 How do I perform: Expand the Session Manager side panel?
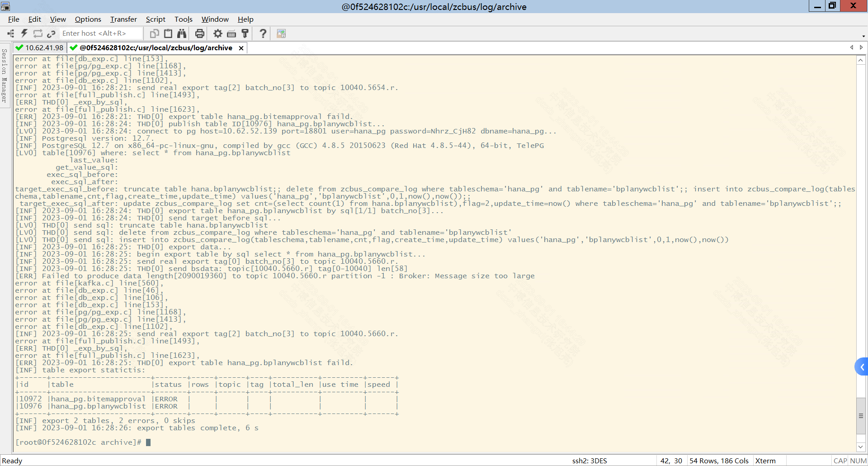[x=5, y=76]
